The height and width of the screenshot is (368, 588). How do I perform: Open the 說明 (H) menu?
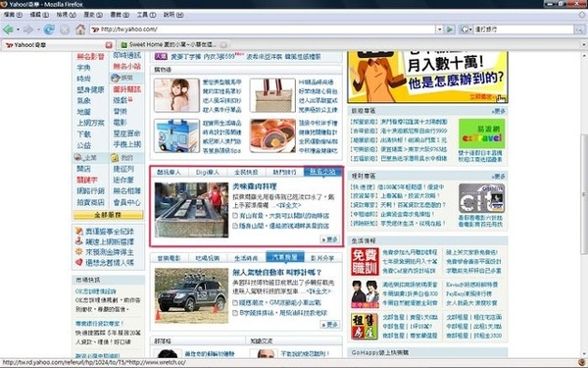[x=173, y=15]
